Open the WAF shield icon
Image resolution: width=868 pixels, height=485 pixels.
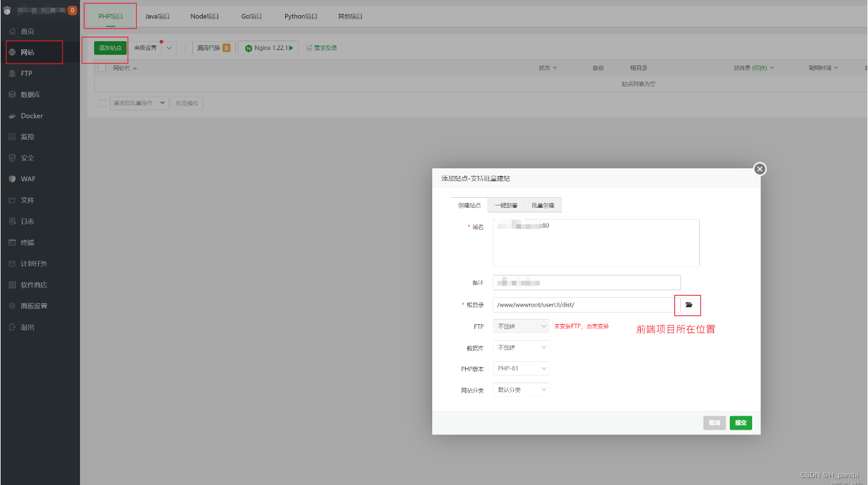click(12, 179)
